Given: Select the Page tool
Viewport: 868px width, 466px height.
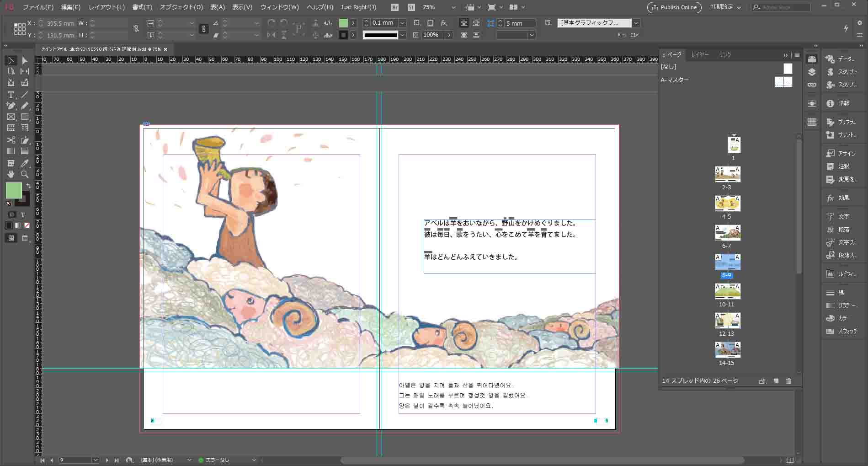Looking at the screenshot, I should [x=11, y=71].
